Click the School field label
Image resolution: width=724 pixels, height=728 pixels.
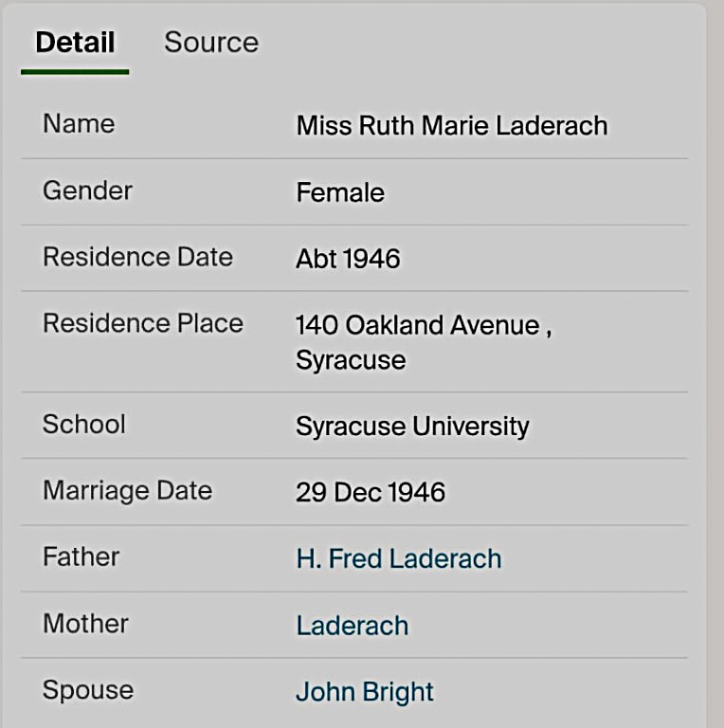(x=83, y=424)
